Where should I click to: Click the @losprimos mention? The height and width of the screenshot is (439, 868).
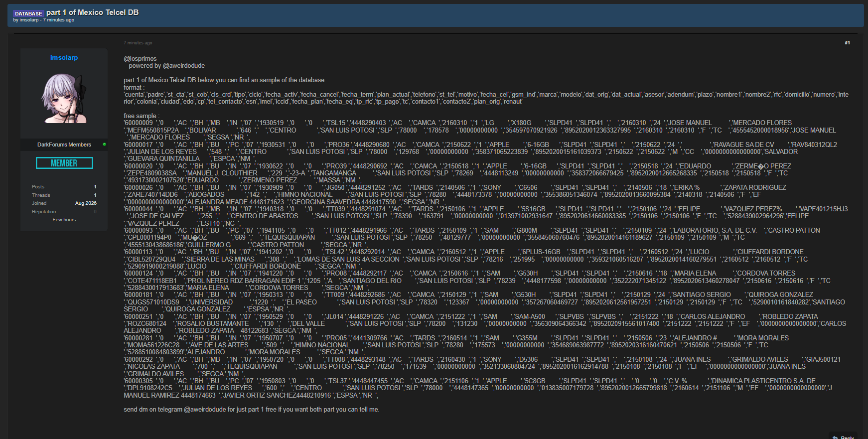click(x=140, y=59)
